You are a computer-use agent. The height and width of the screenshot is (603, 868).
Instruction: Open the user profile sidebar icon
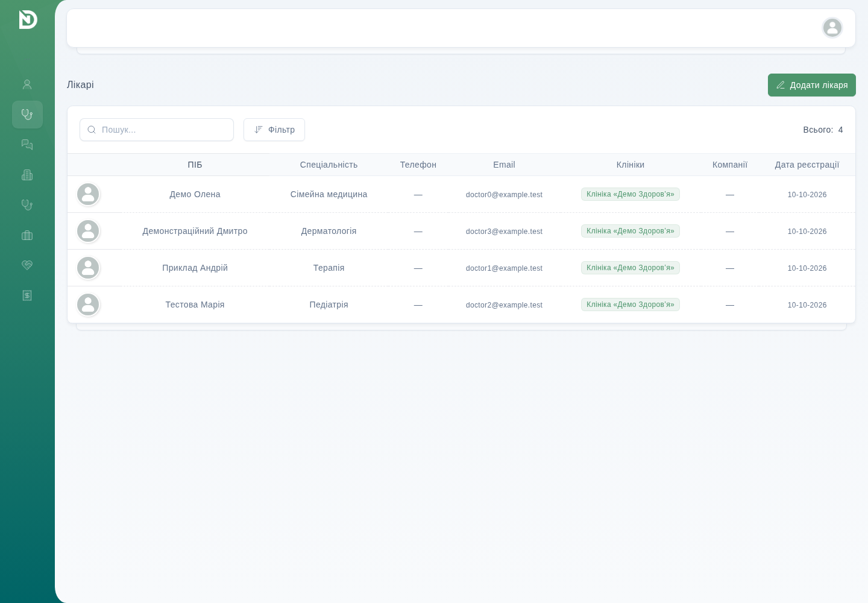pos(27,84)
